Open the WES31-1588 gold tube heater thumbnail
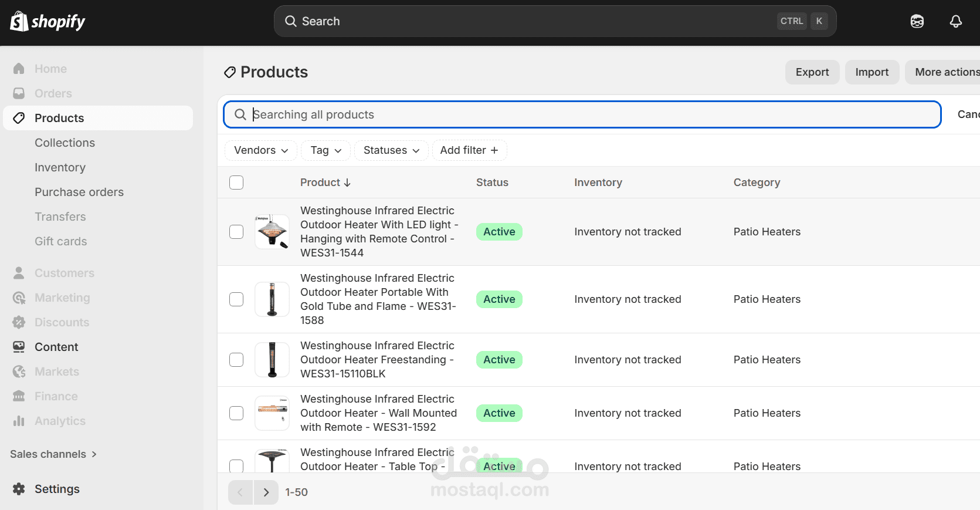 (x=272, y=299)
